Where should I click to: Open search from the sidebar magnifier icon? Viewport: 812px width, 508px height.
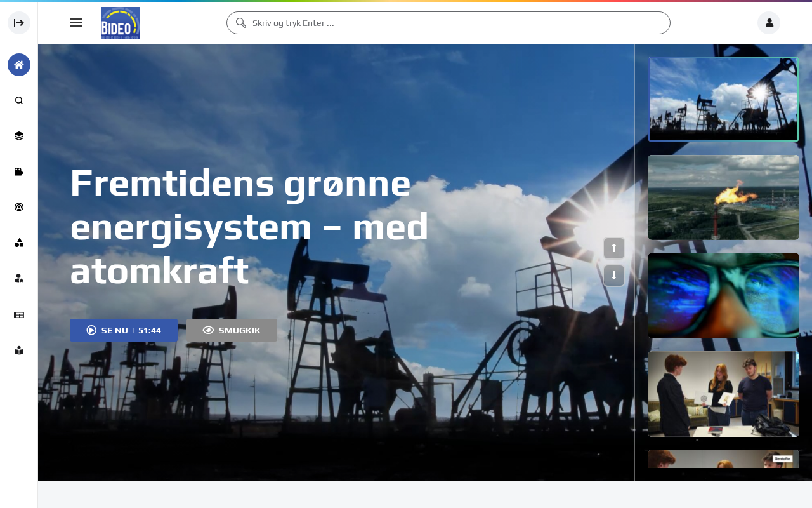tap(19, 100)
